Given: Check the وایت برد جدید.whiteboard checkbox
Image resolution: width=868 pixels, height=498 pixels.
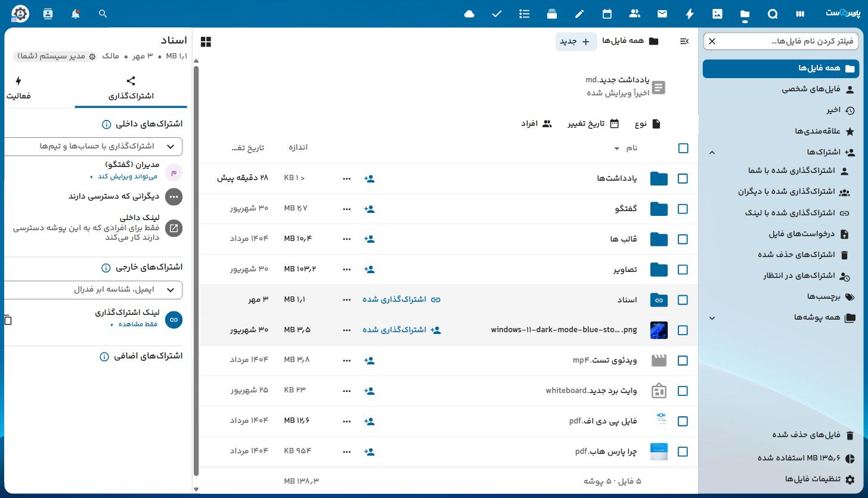Looking at the screenshot, I should [x=683, y=391].
